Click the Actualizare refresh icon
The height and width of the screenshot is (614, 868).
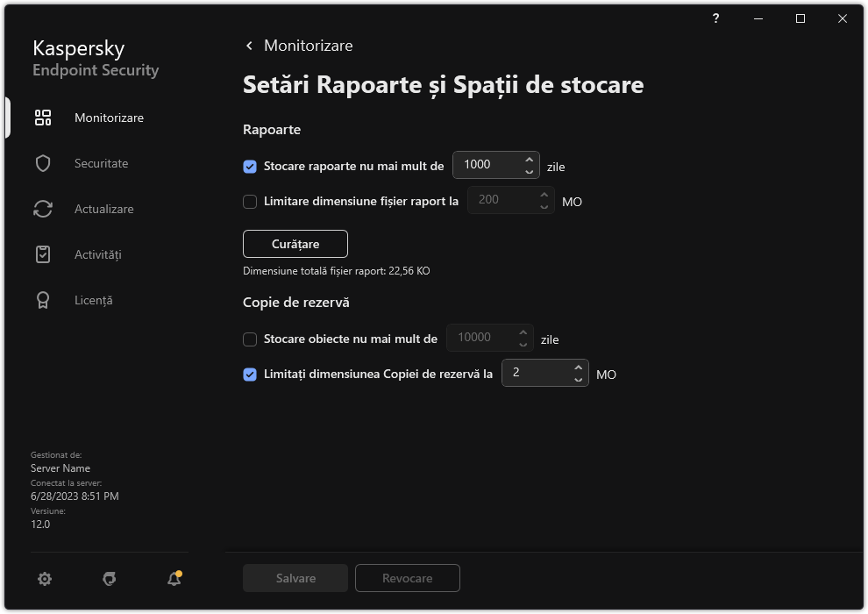[x=43, y=209]
